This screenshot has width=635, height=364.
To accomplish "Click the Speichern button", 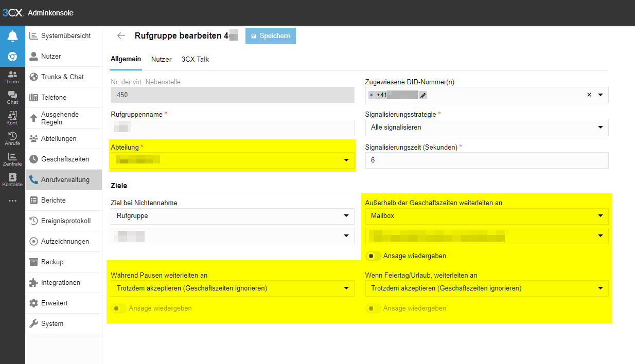I will [x=271, y=36].
